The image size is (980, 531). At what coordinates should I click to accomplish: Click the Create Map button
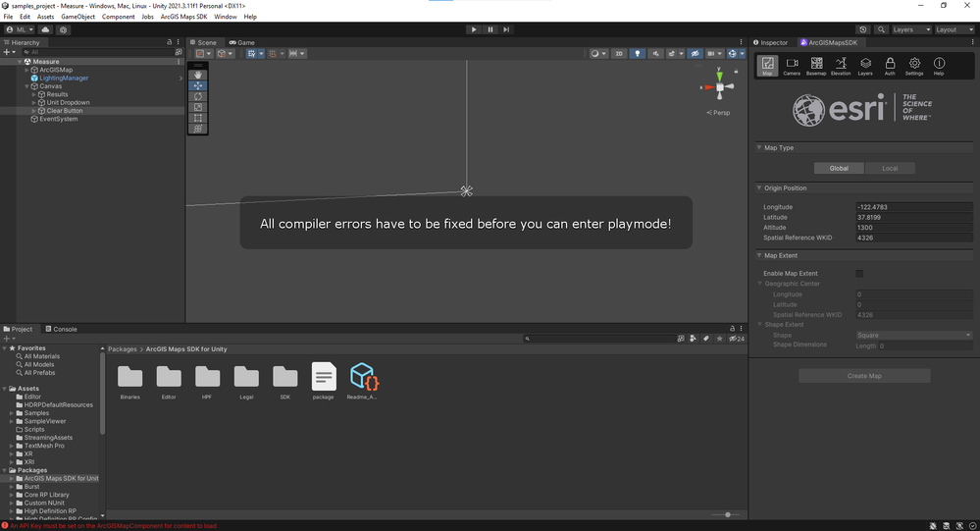point(864,376)
